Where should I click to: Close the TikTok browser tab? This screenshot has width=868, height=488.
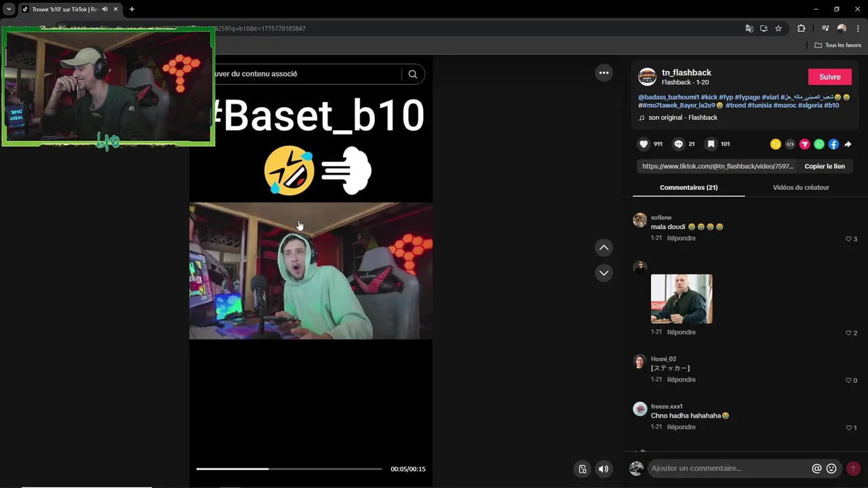pyautogui.click(x=115, y=9)
